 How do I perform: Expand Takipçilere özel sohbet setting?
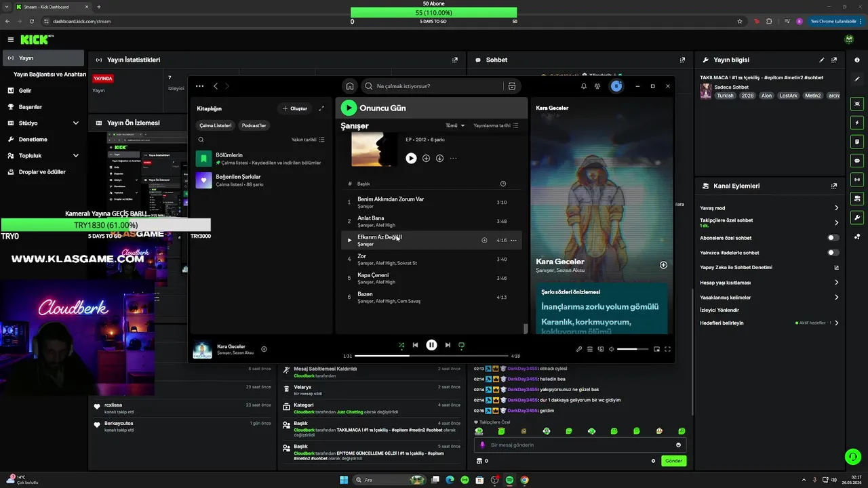pos(836,222)
